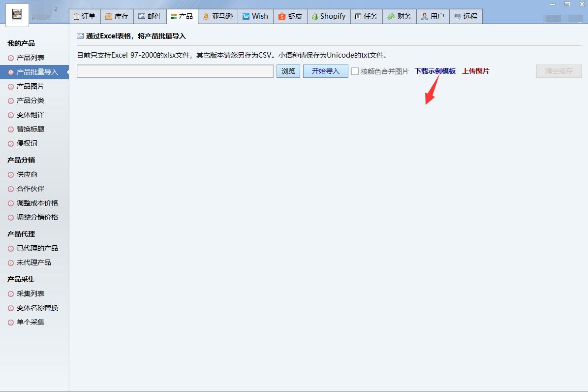Click the 下载示例模板 download template link
Viewport: 588px width, 392px height.
tap(435, 71)
